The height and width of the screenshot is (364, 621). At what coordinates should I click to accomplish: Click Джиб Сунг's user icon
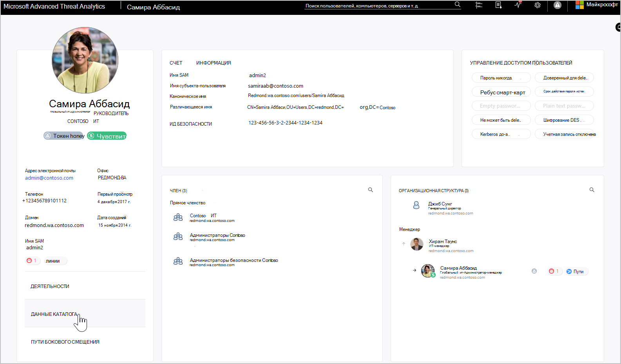click(x=416, y=205)
